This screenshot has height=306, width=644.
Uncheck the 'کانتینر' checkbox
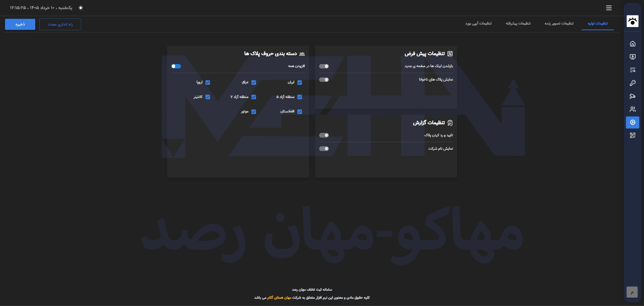208,97
